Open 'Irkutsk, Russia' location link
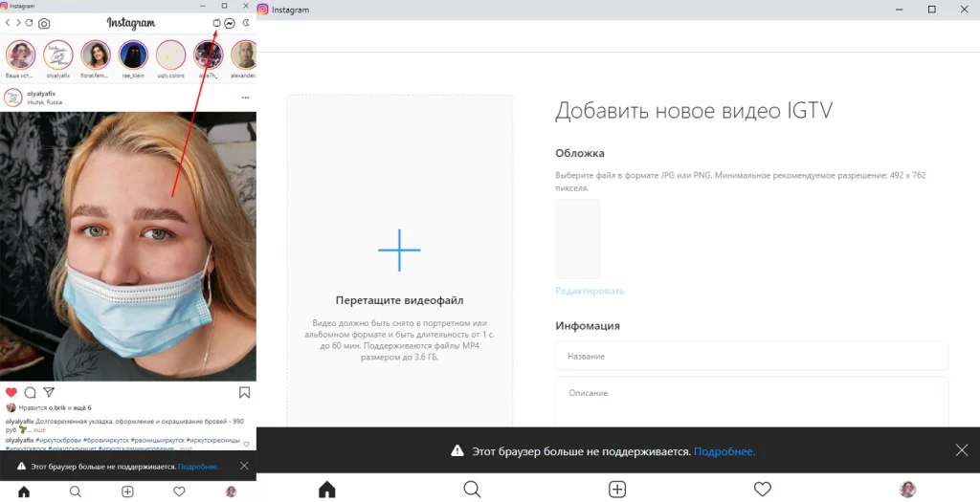Image resolution: width=980 pixels, height=502 pixels. click(44, 102)
